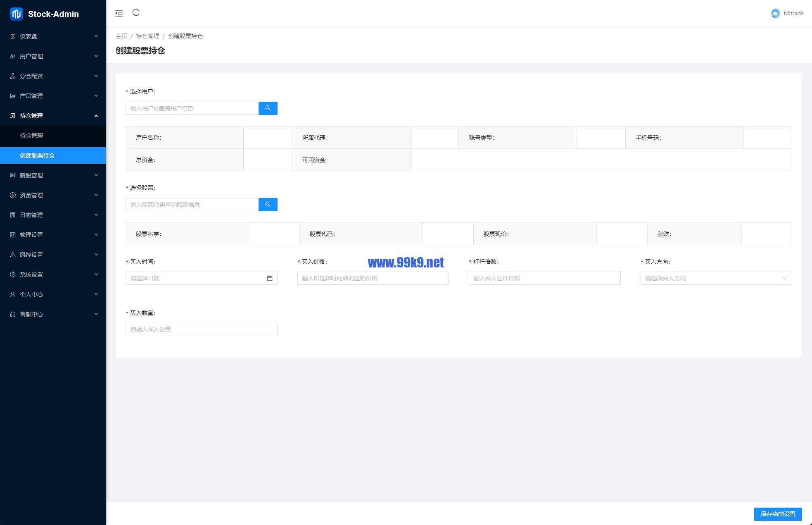Click 总资金 table label
Image resolution: width=812 pixels, height=525 pixels.
coord(146,160)
